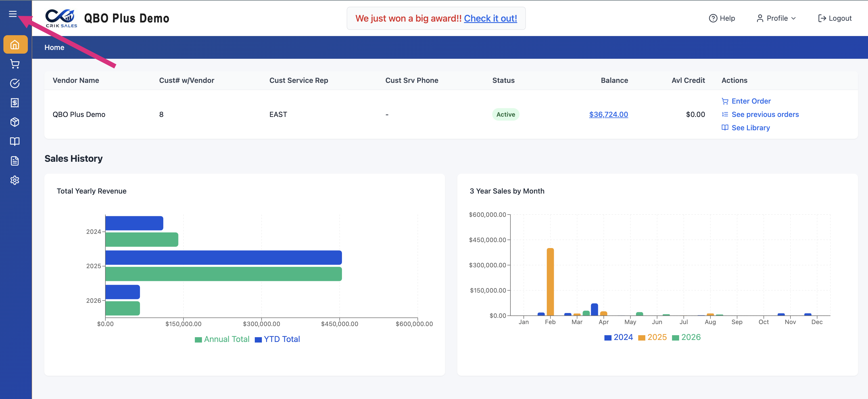Open the book library sidebar icon
This screenshot has height=399, width=868.
coord(15,141)
